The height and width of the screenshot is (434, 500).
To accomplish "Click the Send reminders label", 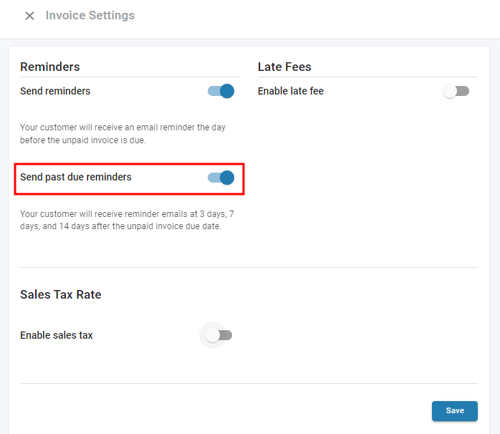I will click(55, 91).
